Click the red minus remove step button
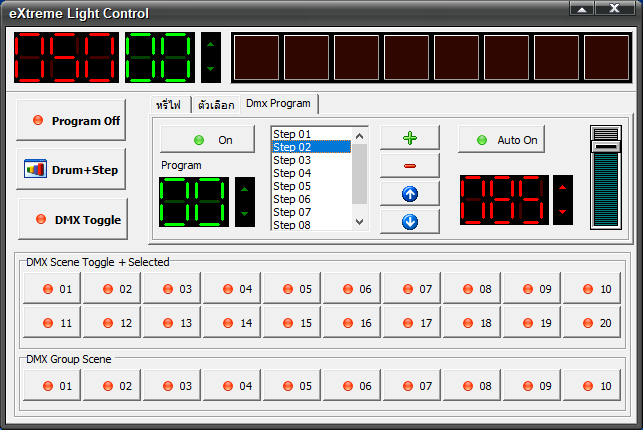The width and height of the screenshot is (643, 430). click(410, 166)
